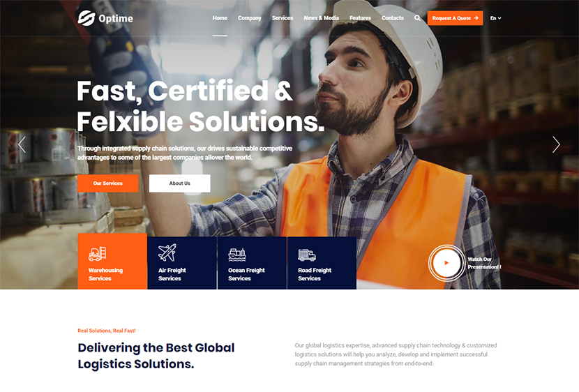Open the search magnifier icon
The width and height of the screenshot is (579, 392).
tap(417, 17)
